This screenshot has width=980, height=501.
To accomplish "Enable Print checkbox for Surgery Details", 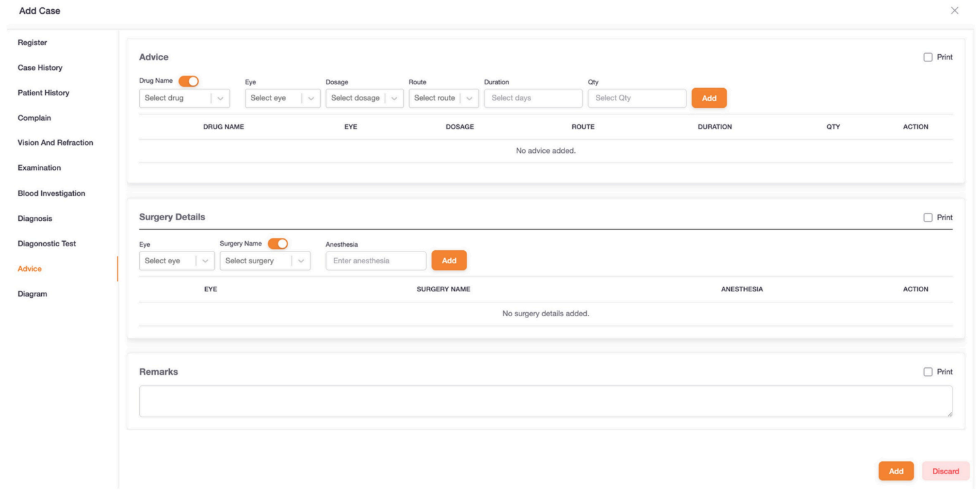I will [928, 218].
